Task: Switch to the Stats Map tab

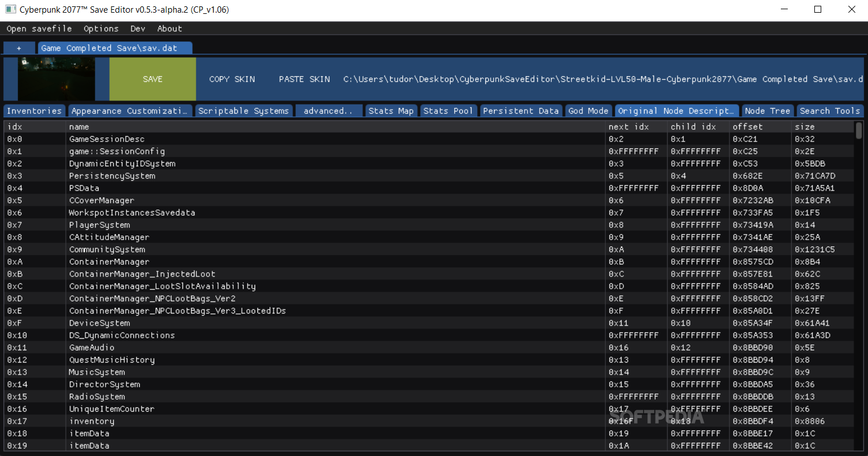Action: (391, 111)
